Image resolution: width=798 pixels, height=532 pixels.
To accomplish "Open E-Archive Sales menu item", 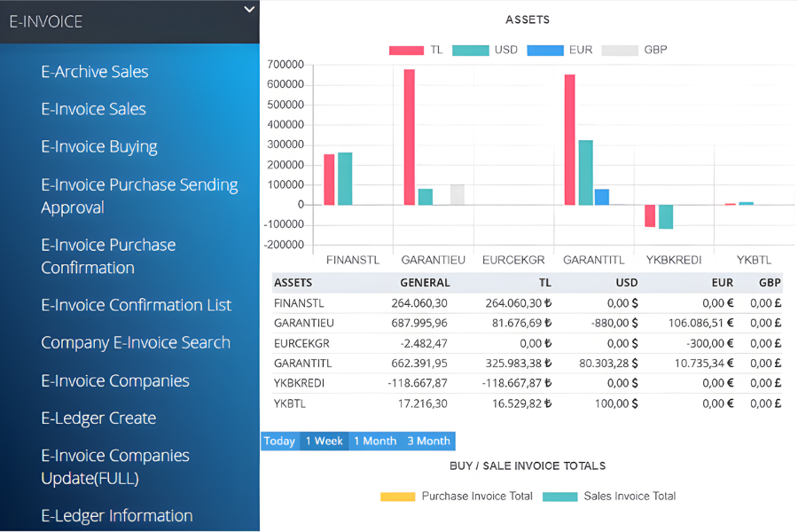I will pos(95,72).
